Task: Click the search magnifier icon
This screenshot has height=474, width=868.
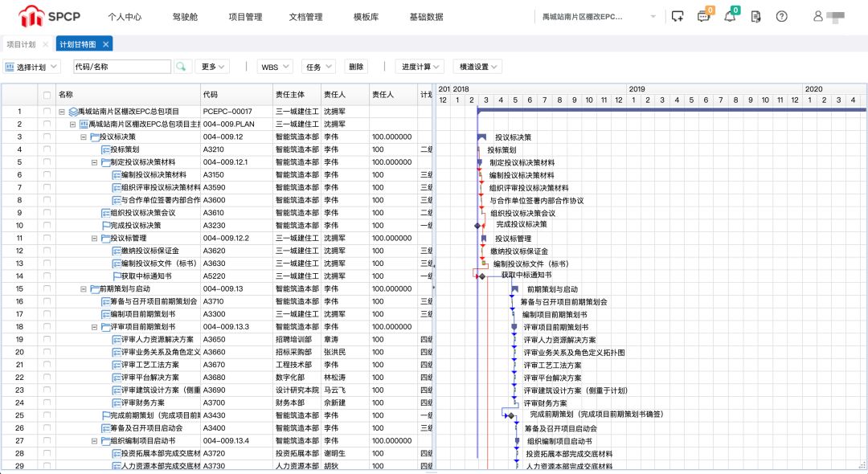Action: [181, 67]
